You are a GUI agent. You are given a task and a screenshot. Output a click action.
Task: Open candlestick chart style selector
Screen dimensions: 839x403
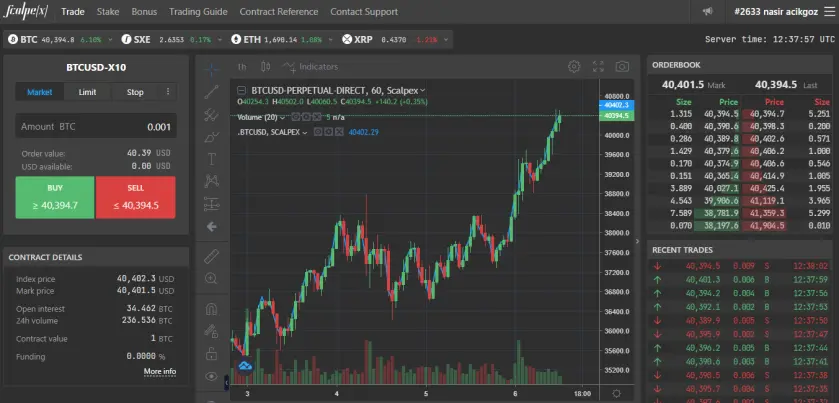[265, 67]
